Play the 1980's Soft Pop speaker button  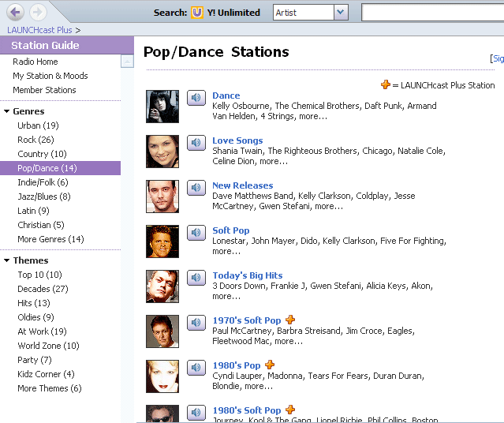[x=196, y=413]
